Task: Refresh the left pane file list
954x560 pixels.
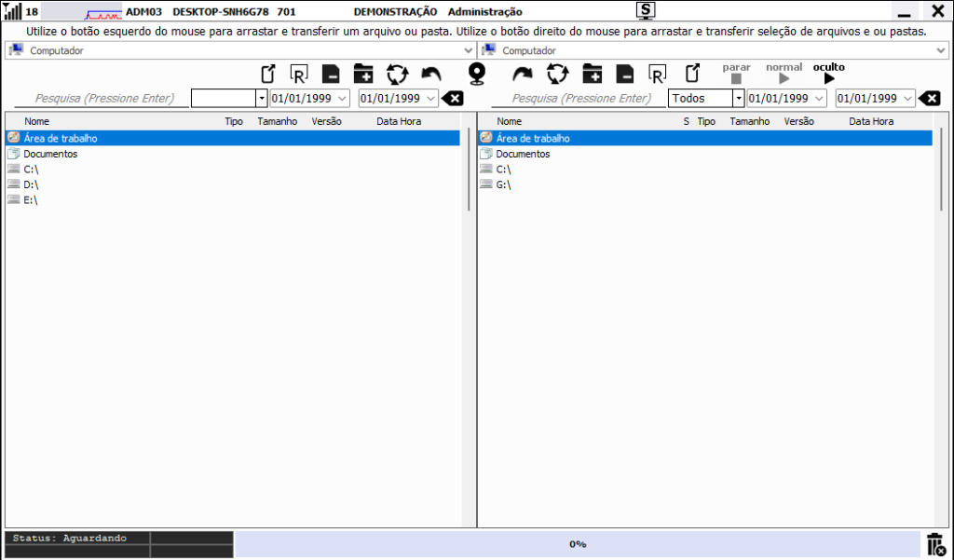Action: 397,75
